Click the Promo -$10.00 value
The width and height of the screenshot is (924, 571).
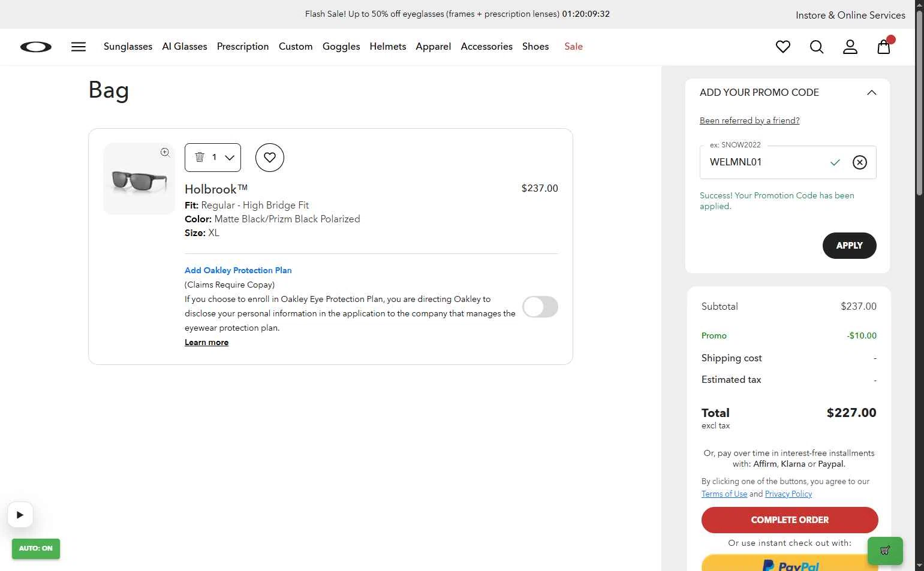[862, 336]
